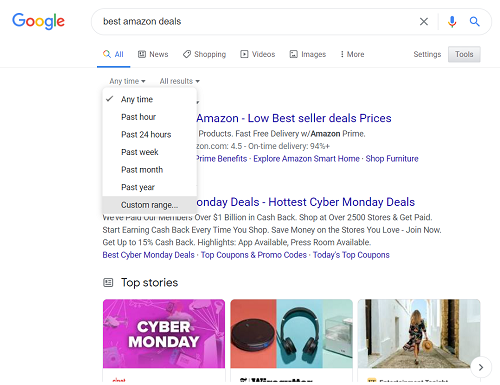This screenshot has height=385, width=500.
Task: Start voice search with the microphone icon
Action: pos(452,22)
